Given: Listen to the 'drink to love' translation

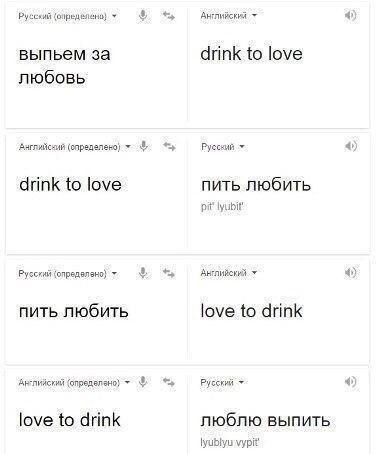Looking at the screenshot, I should pos(350,15).
